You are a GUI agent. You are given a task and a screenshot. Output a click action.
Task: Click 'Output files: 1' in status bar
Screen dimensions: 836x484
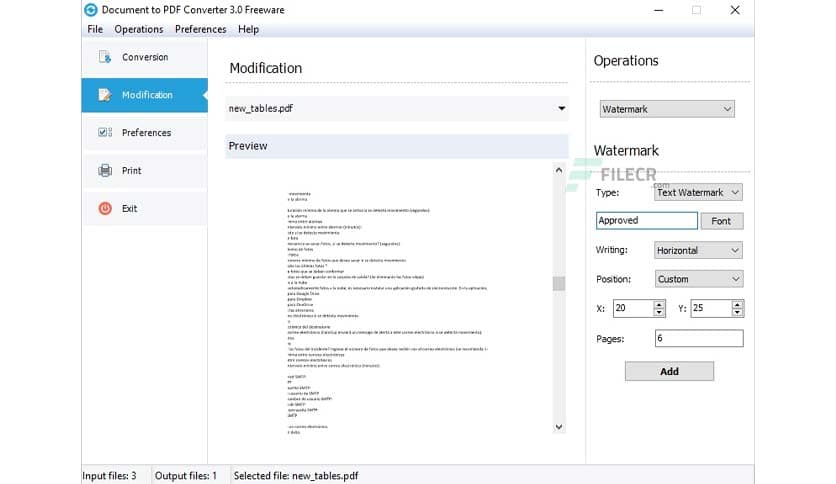[x=186, y=475]
